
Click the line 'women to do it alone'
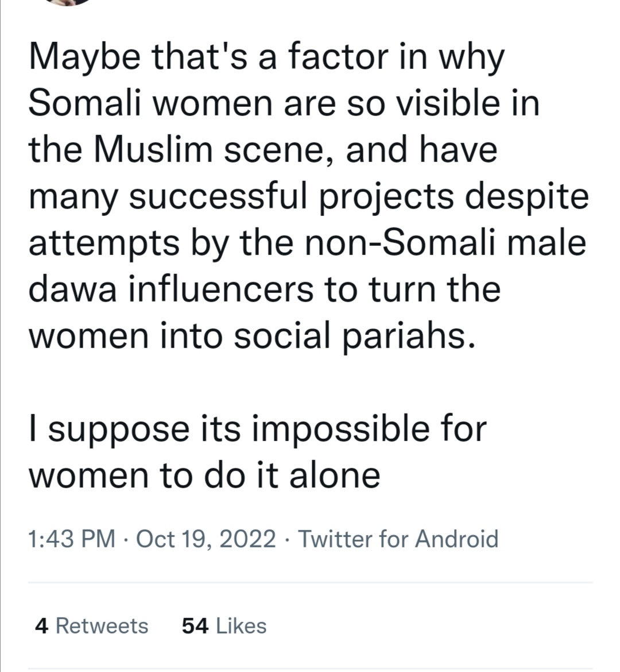[x=204, y=476]
